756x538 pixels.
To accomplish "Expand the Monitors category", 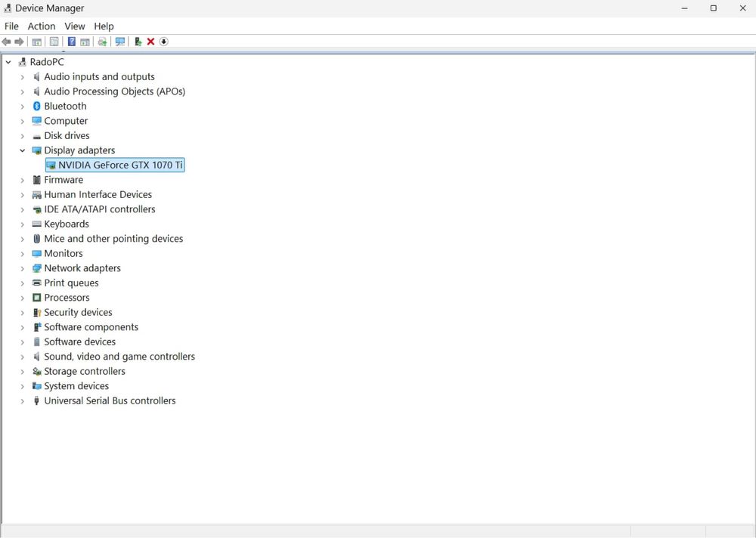I will click(x=22, y=254).
